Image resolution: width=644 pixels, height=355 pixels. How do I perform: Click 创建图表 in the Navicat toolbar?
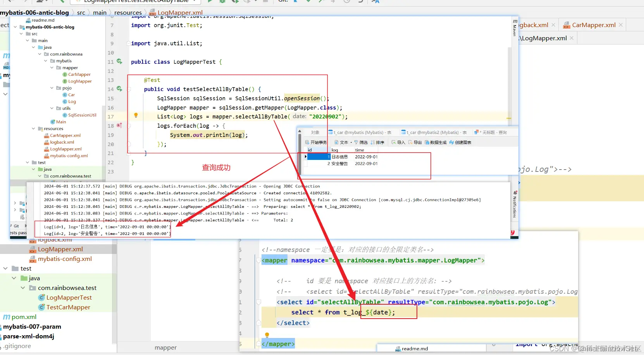[x=460, y=142]
